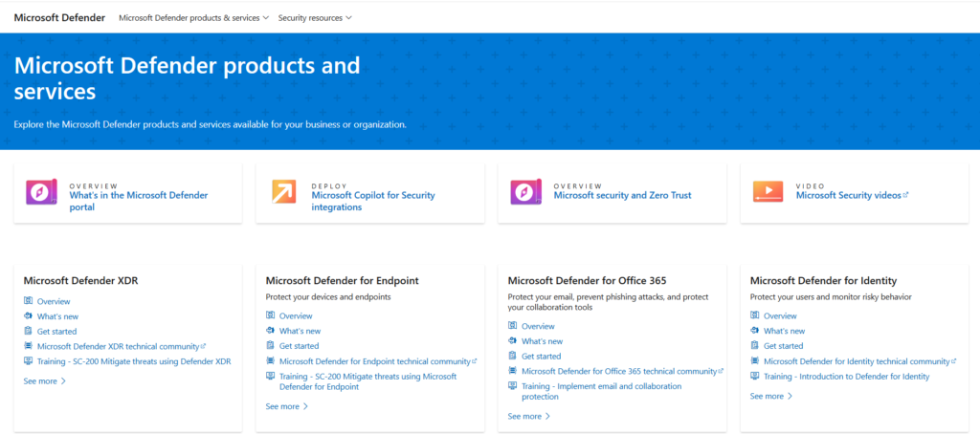Viewport: 980px width, 434px height.
Task: Open Get started under Defender for Identity
Action: pyautogui.click(x=783, y=346)
